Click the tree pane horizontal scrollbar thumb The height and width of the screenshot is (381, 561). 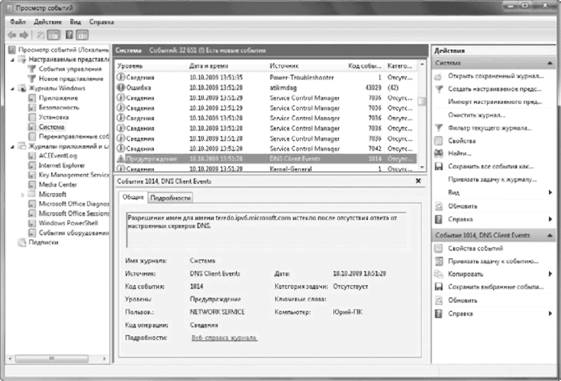(52, 358)
